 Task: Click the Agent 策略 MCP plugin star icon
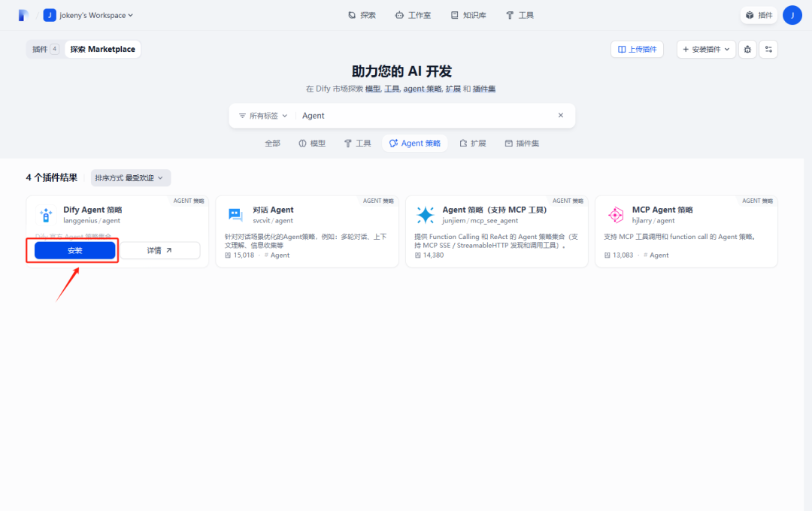(425, 215)
